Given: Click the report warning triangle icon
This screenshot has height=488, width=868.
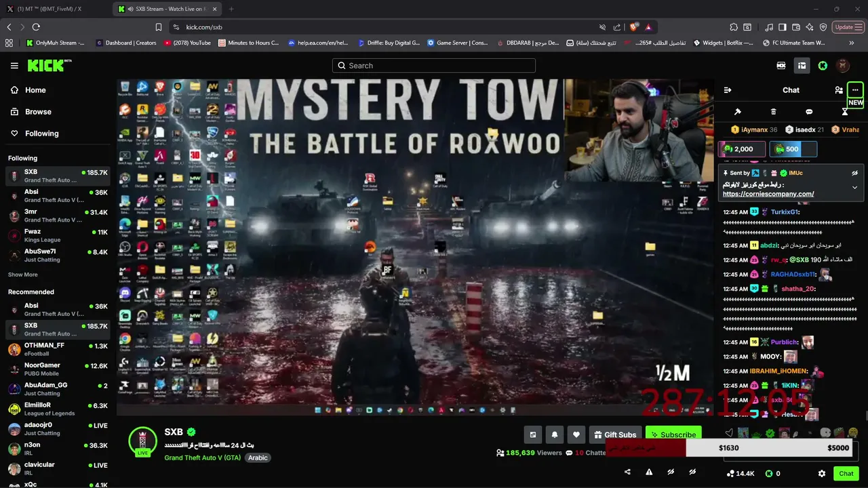Looking at the screenshot, I should coord(649,472).
